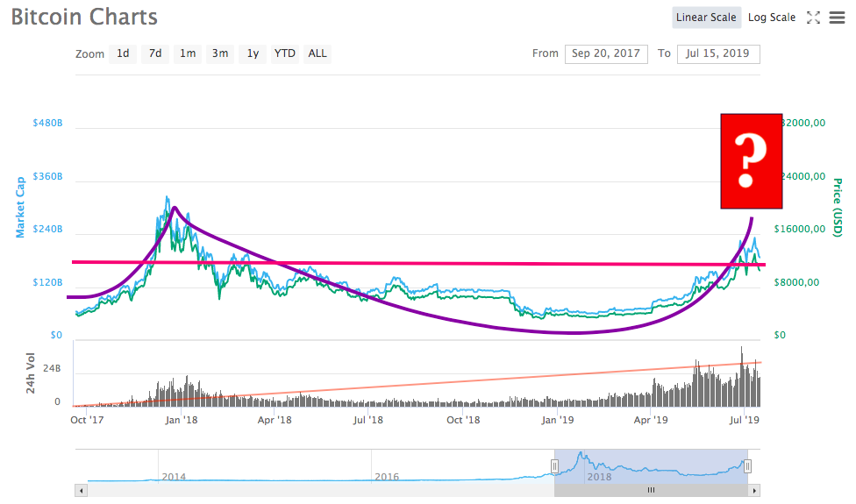
Task: Click the 2018 navigator year label
Action: click(599, 477)
